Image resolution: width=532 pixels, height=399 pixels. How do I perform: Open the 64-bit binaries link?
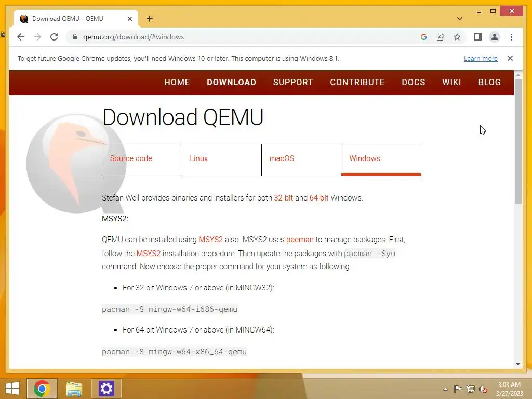click(318, 198)
